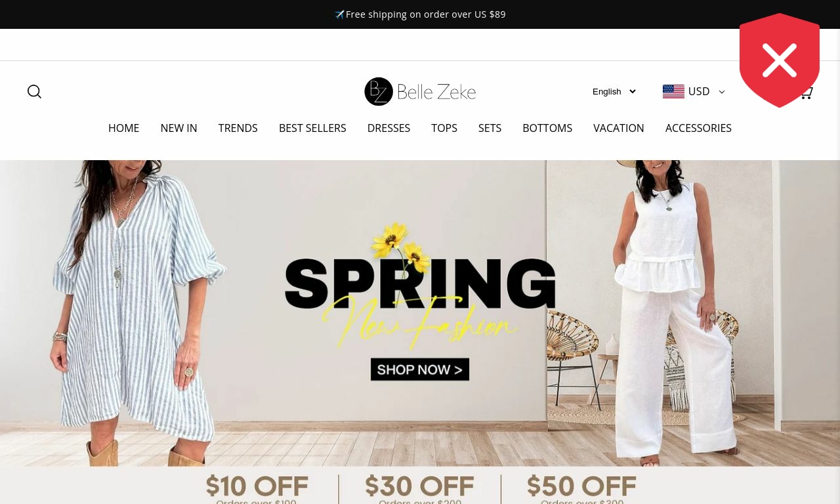Open the shopping cart icon
Viewport: 840px width, 504px height.
[x=807, y=93]
